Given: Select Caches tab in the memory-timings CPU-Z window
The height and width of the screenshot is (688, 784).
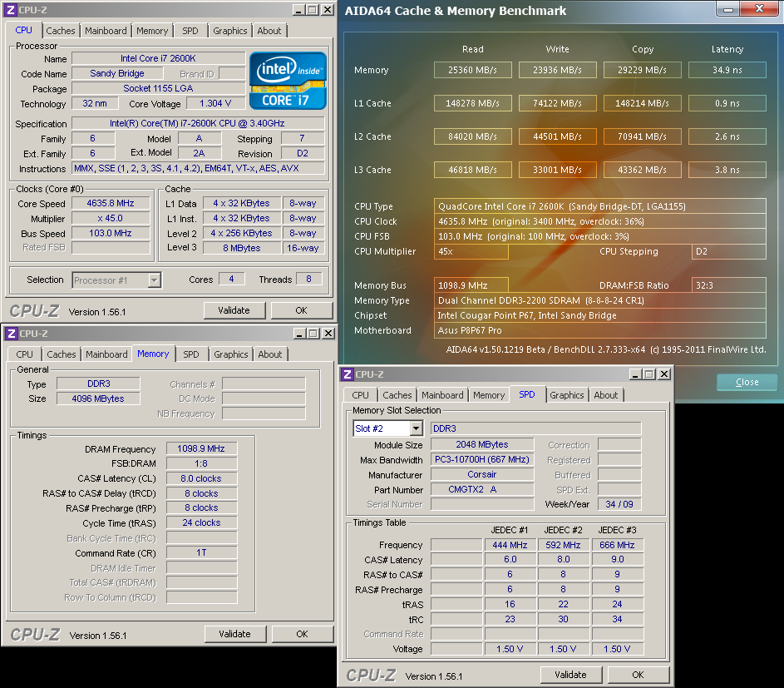Looking at the screenshot, I should coord(62,354).
